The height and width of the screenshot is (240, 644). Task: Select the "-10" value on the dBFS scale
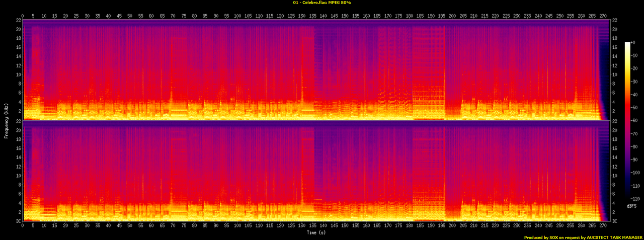pos(635,56)
